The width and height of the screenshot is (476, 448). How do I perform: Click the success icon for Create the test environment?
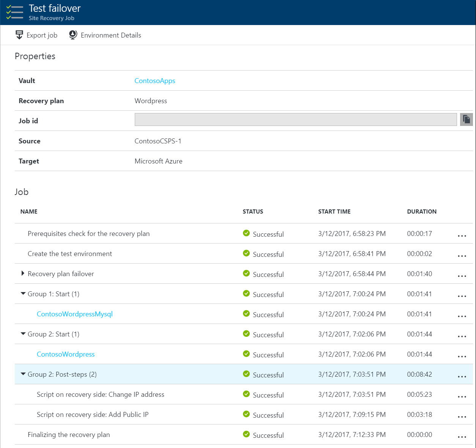point(246,253)
